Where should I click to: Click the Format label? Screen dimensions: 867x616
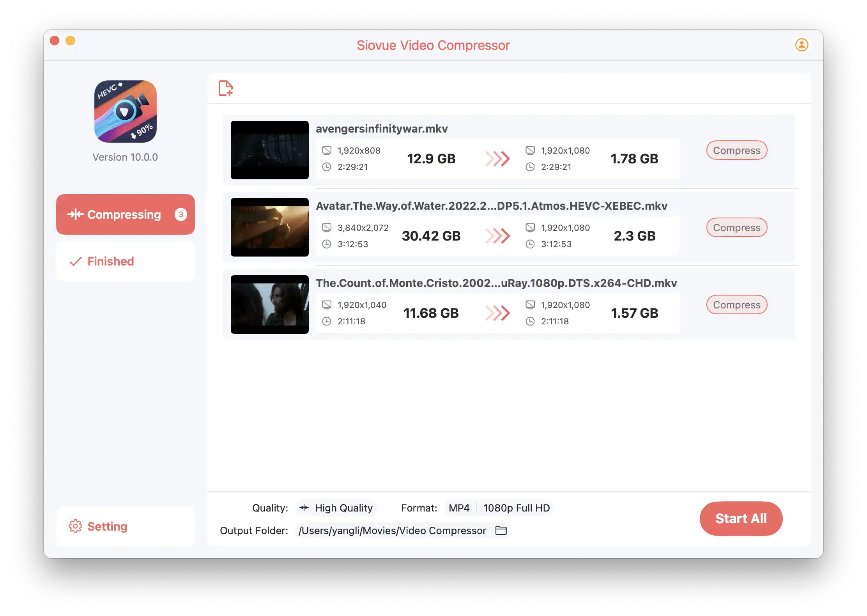point(419,508)
